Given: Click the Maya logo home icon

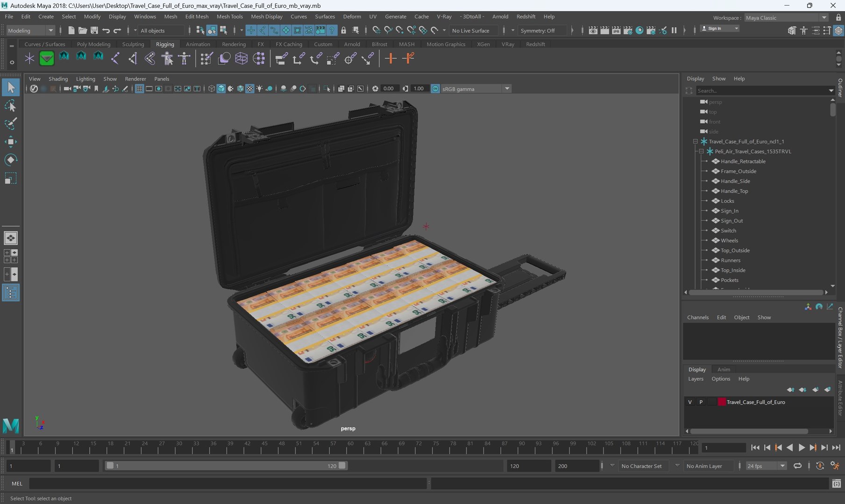Looking at the screenshot, I should click(x=11, y=426).
